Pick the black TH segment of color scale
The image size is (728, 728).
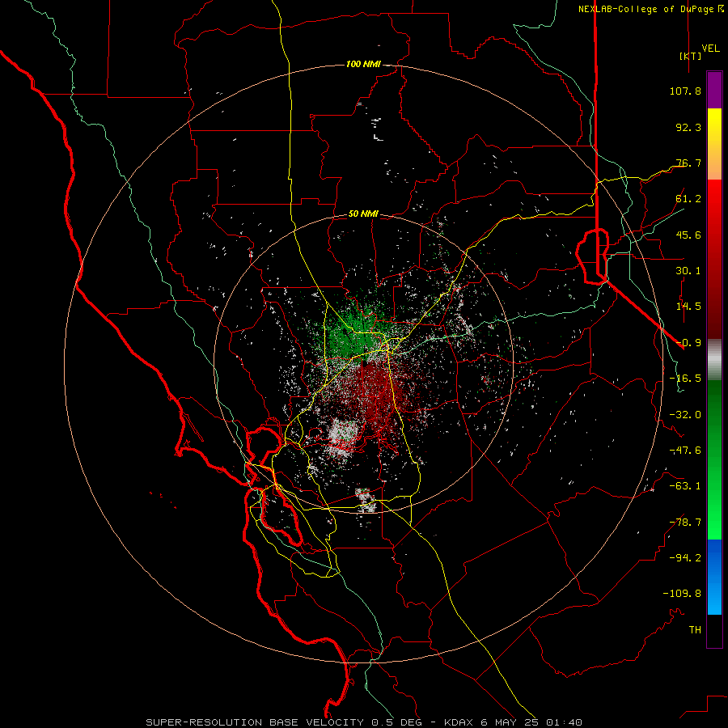tap(714, 631)
